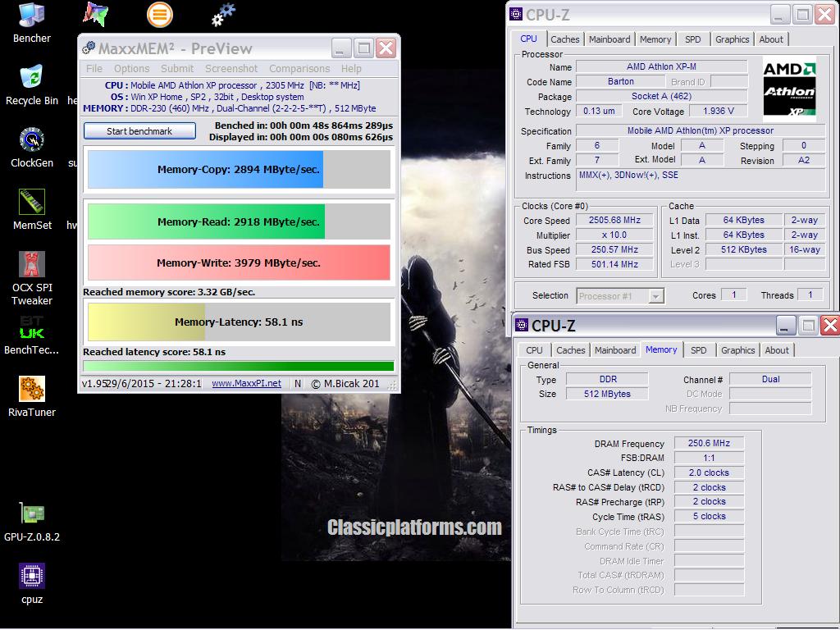
Task: Launch MemSet from the desktop
Action: pyautogui.click(x=32, y=211)
